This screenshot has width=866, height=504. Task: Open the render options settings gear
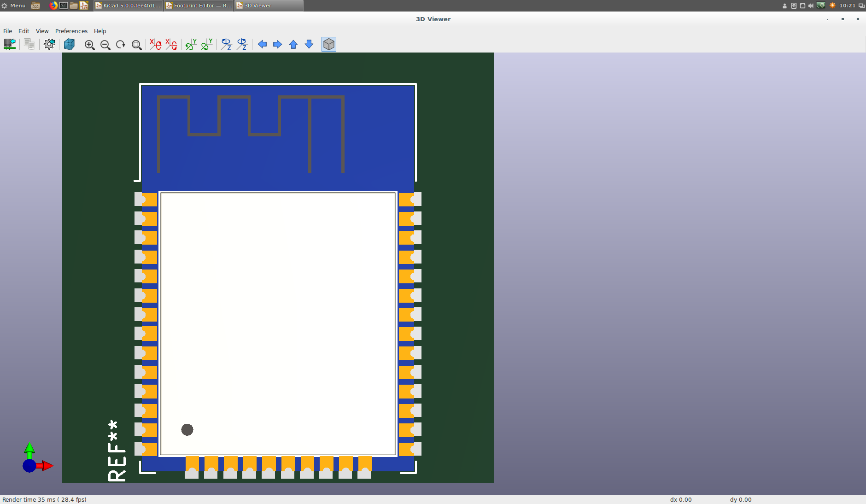(49, 44)
